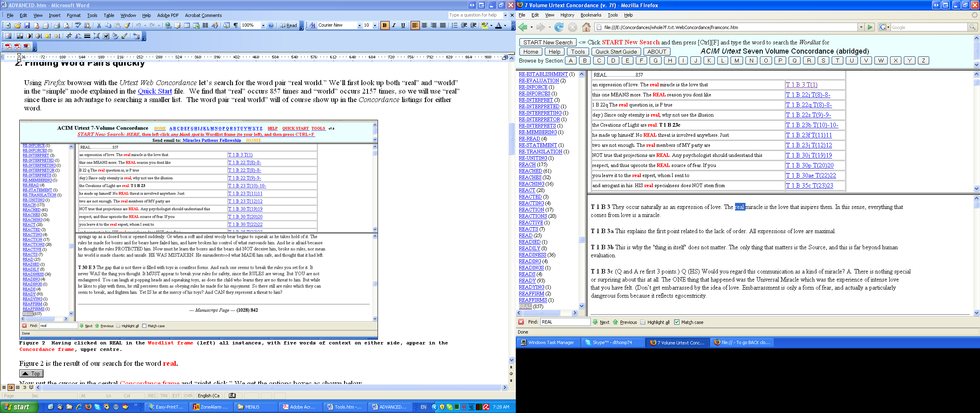The image size is (980, 413).
Task: Open Firefox Bookmarks menu
Action: pyautogui.click(x=591, y=15)
